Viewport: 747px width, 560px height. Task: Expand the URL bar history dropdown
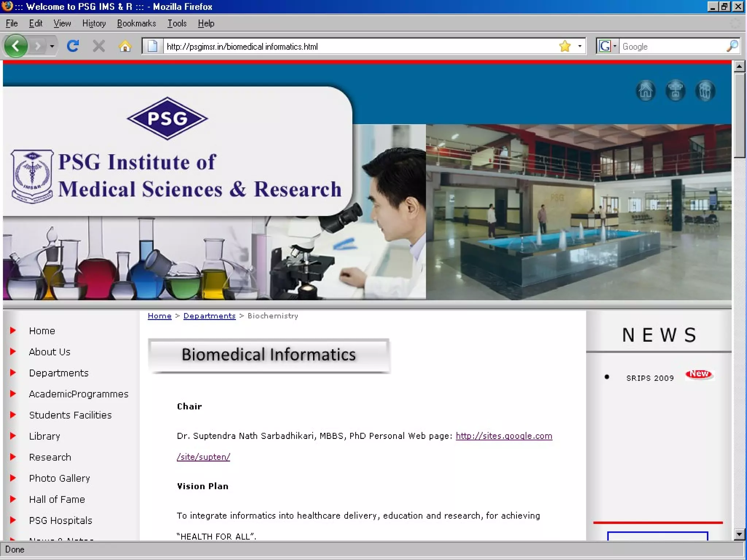pyautogui.click(x=580, y=46)
